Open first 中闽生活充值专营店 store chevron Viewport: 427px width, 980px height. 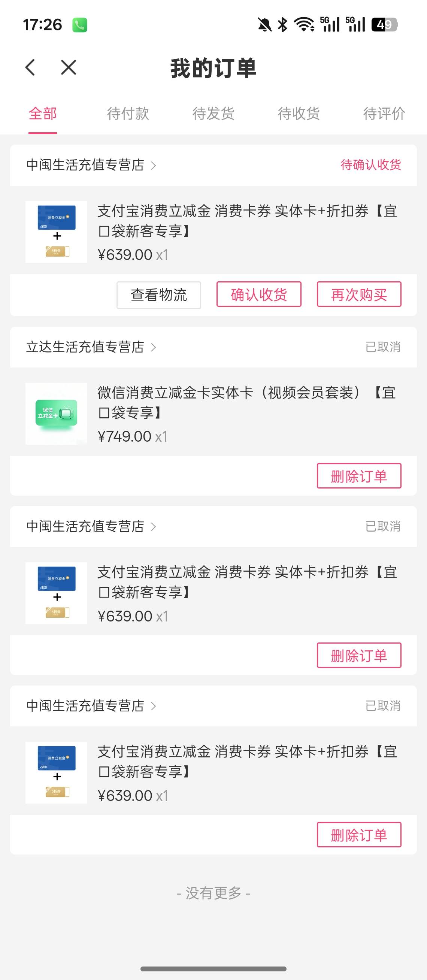click(154, 166)
